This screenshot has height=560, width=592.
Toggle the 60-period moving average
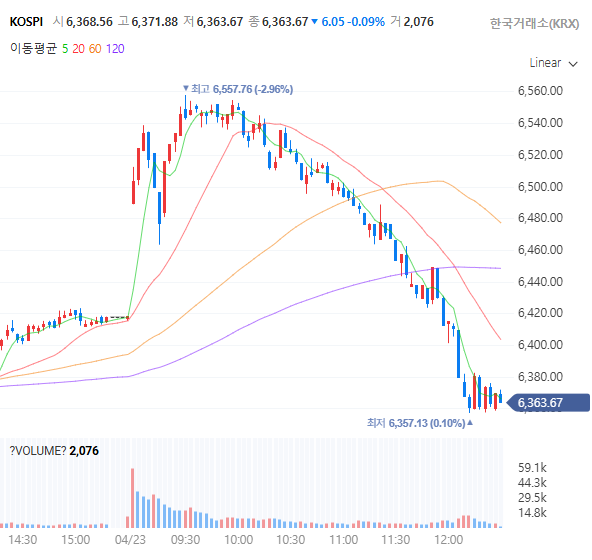point(95,49)
